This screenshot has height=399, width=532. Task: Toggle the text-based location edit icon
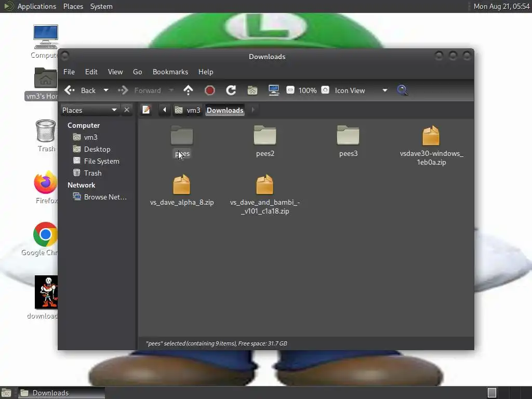pyautogui.click(x=146, y=110)
